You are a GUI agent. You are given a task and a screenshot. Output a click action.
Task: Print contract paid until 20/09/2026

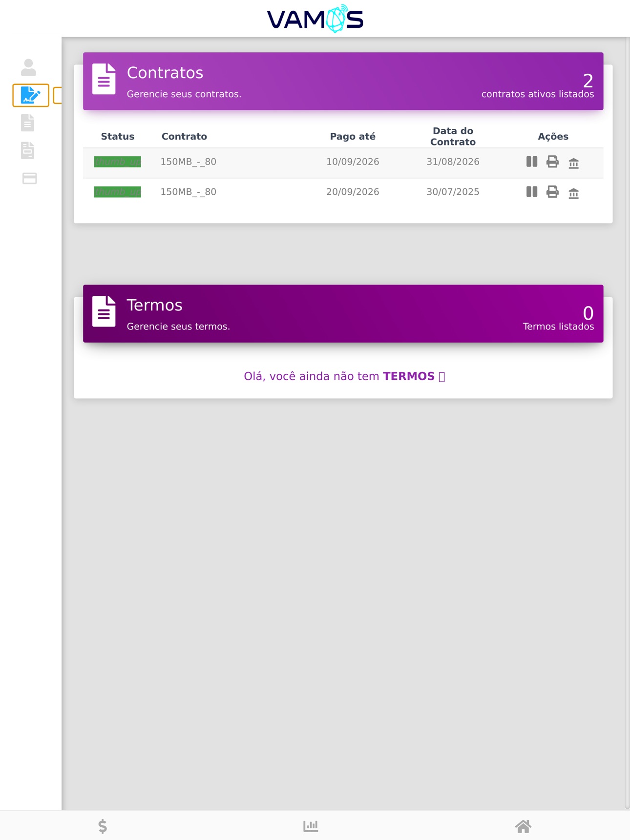pos(552,192)
